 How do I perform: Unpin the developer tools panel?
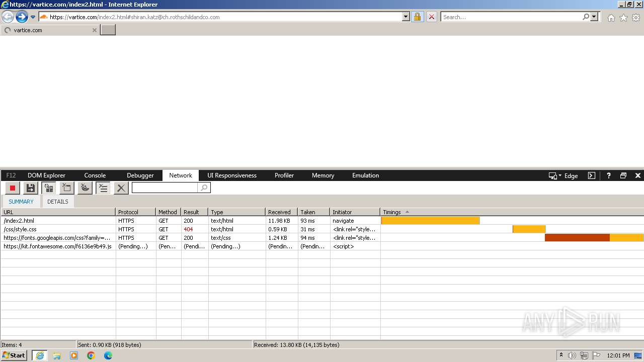623,175
